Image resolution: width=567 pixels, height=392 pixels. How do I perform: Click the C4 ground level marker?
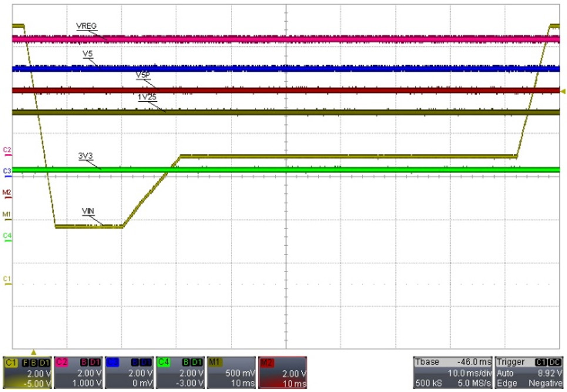tap(7, 236)
